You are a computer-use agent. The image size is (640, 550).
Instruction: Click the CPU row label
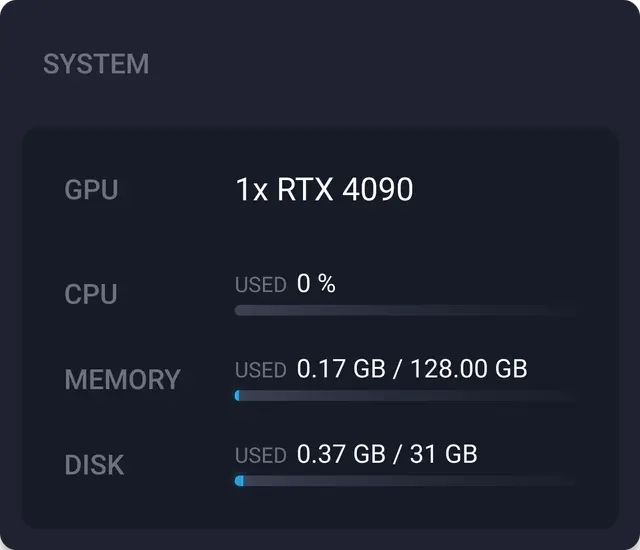tap(91, 295)
